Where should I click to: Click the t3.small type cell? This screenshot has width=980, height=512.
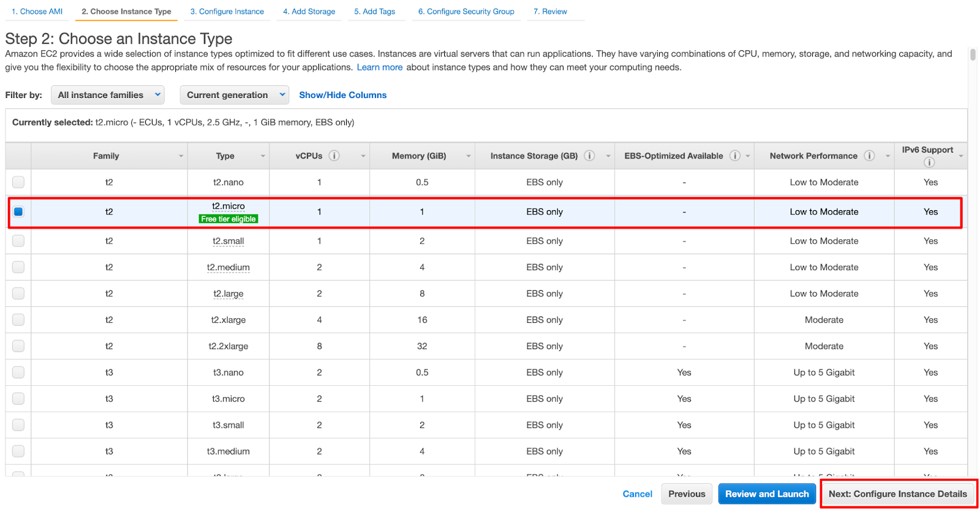coord(228,425)
